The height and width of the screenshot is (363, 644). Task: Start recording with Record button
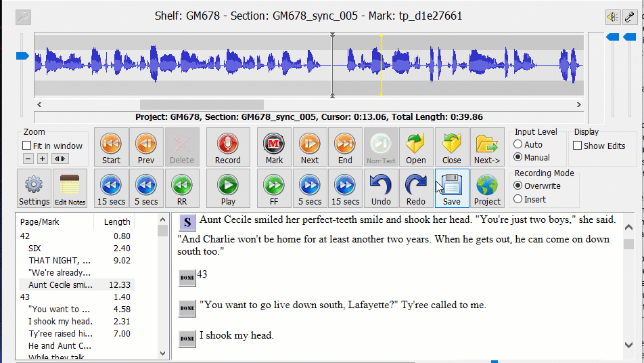(228, 147)
